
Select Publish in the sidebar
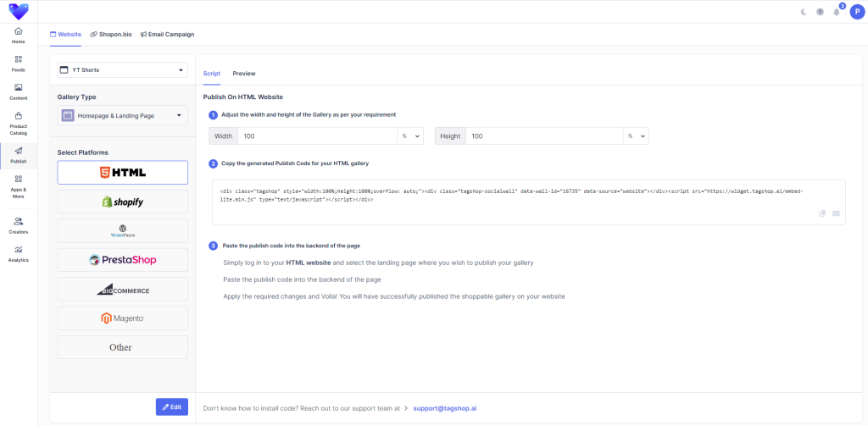[x=19, y=156]
